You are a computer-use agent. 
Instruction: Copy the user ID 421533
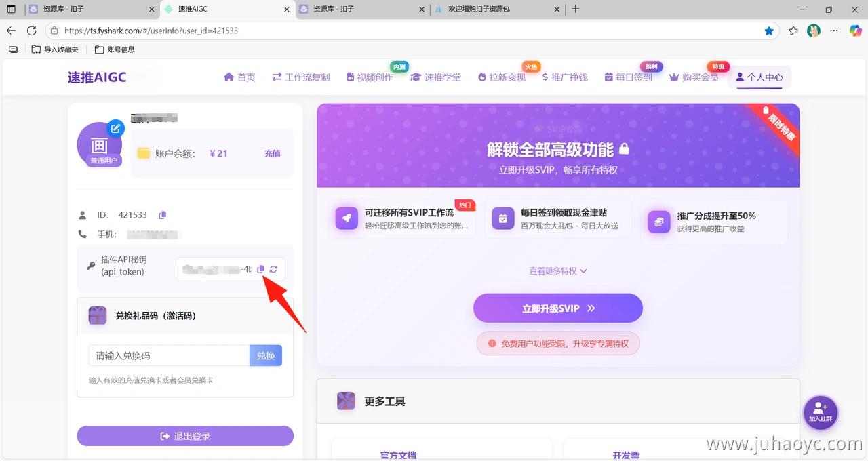(162, 215)
